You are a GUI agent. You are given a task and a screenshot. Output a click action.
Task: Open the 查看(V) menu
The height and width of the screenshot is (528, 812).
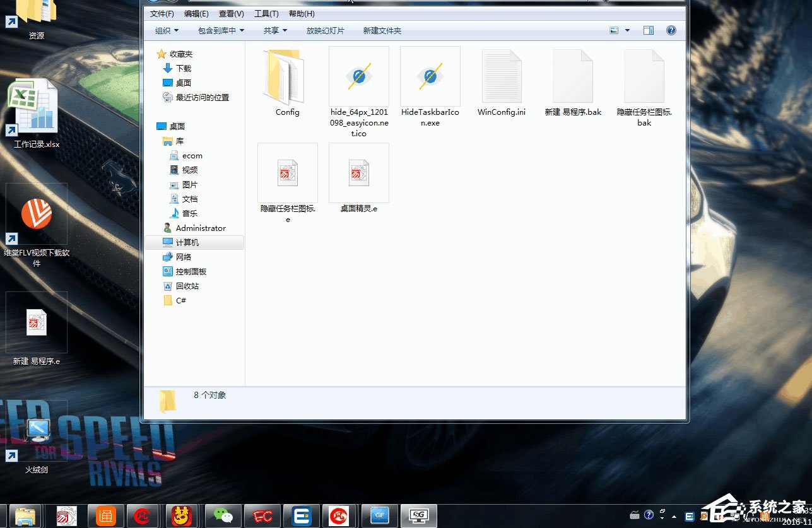(230, 13)
